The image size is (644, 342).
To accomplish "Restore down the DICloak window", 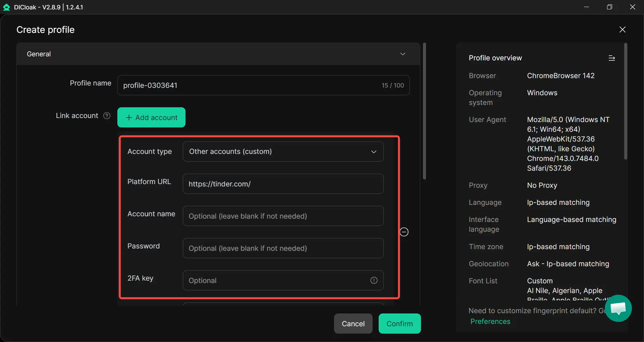I will (x=609, y=7).
